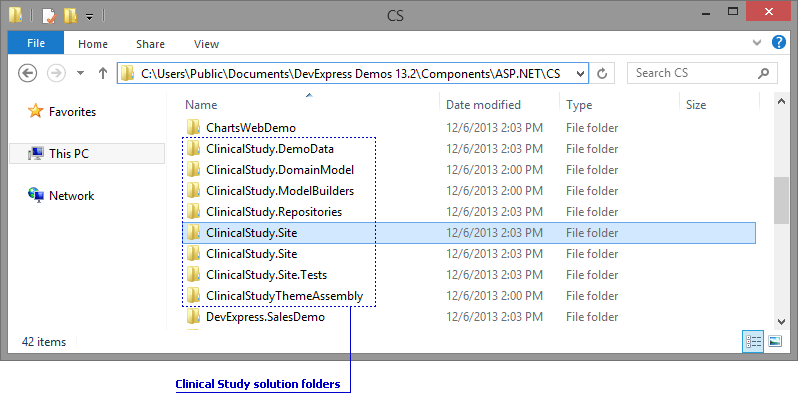Switch to Details view layout icon
Image resolution: width=798 pixels, height=398 pixels.
753,342
